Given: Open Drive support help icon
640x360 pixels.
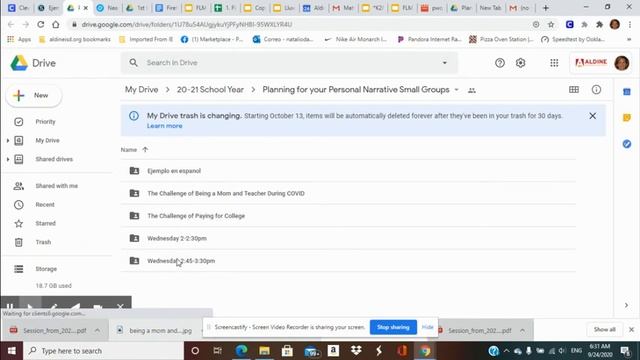Looking at the screenshot, I should [500, 63].
